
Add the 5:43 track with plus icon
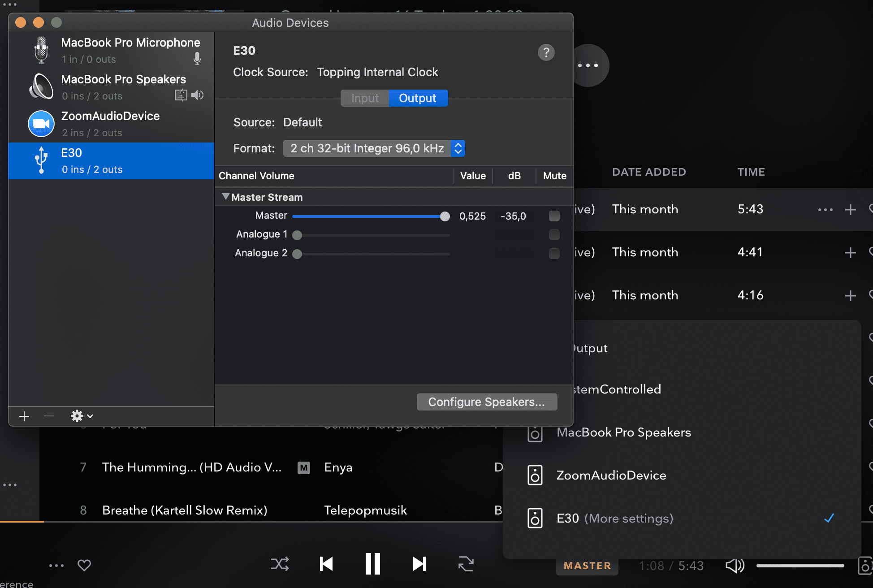(850, 210)
